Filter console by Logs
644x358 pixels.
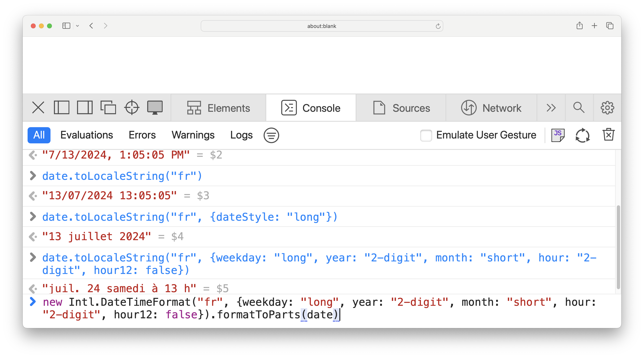[241, 135]
